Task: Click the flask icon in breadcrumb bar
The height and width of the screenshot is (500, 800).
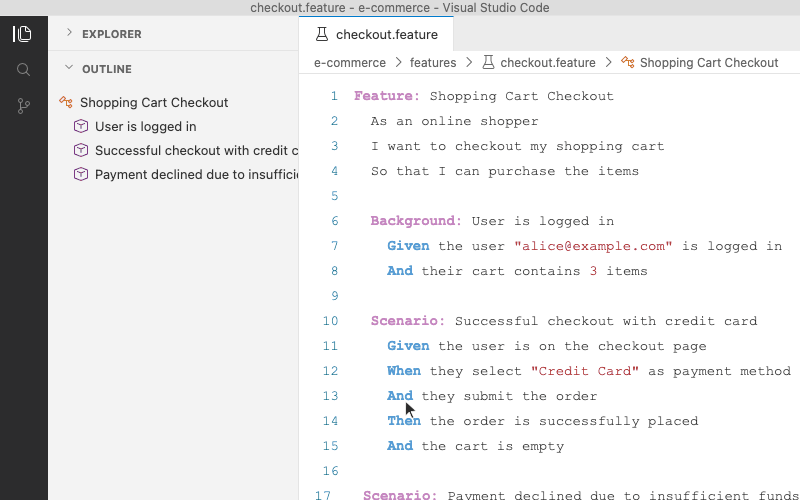Action: coord(488,62)
